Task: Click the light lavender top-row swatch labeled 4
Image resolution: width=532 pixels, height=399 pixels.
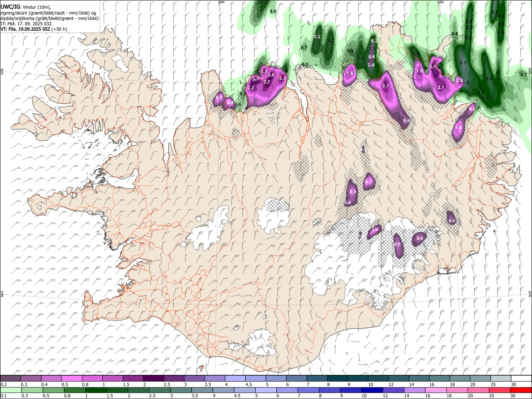Action: 235,379
